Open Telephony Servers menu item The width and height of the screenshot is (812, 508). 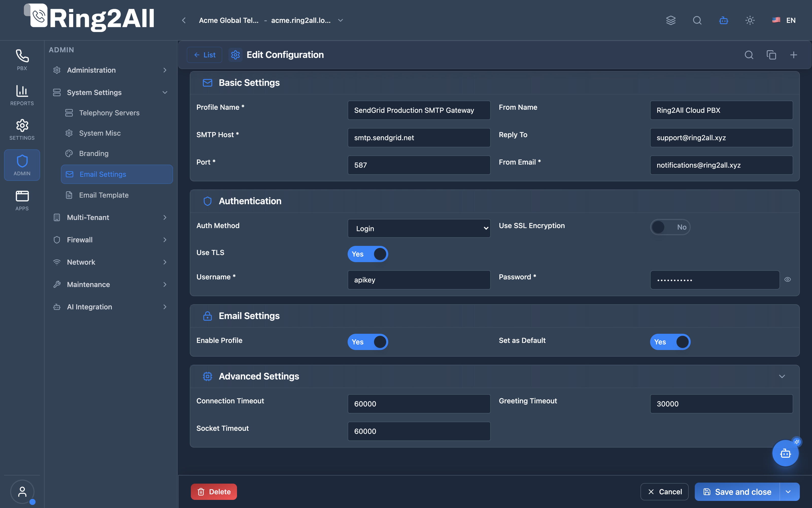point(117,113)
